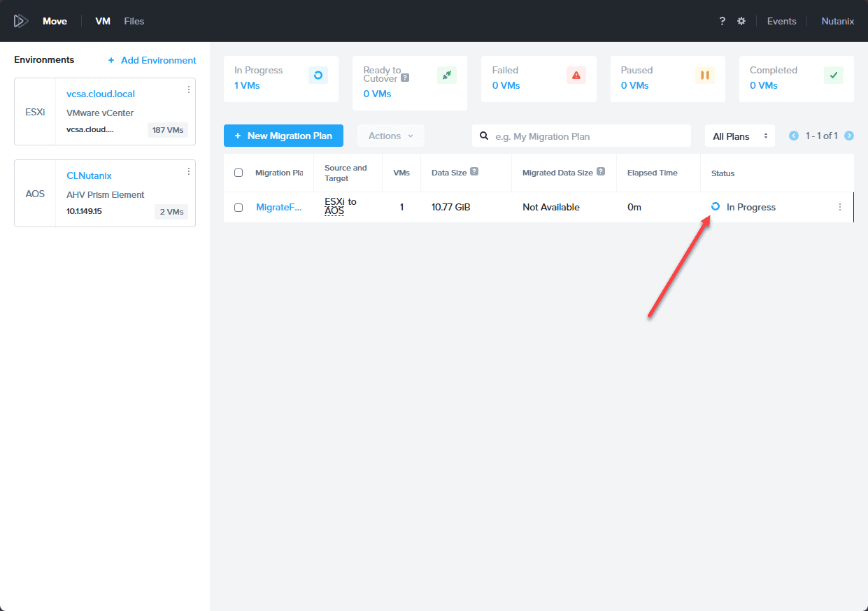Viewport: 868px width, 611px height.
Task: Click the Failed warning triangle icon
Action: 576,75
